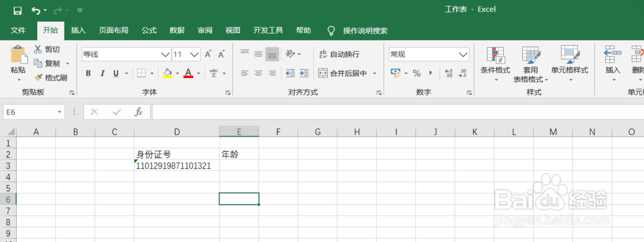Expand the 复制 dropdown arrow
Viewport: 644px width, 242px height.
coord(68,64)
